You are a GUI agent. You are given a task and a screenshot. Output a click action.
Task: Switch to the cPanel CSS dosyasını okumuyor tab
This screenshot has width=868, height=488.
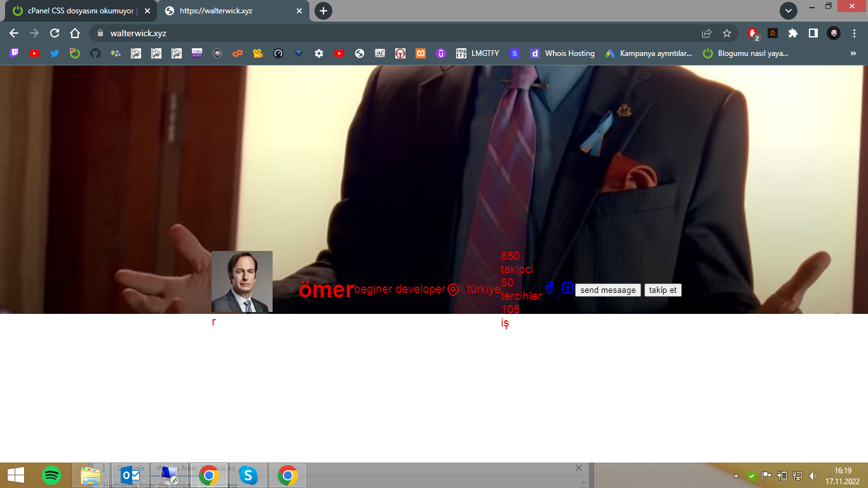(81, 11)
